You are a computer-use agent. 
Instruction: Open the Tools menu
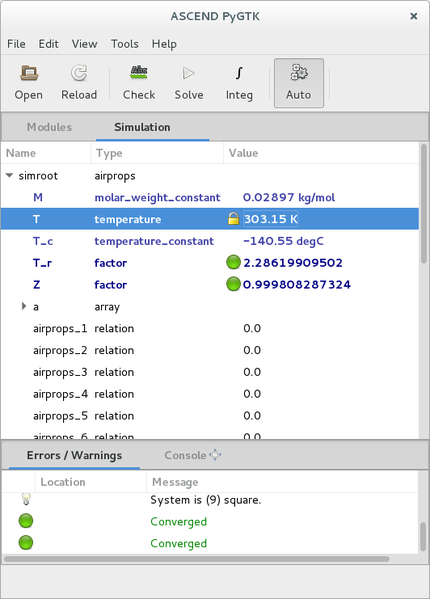(124, 44)
